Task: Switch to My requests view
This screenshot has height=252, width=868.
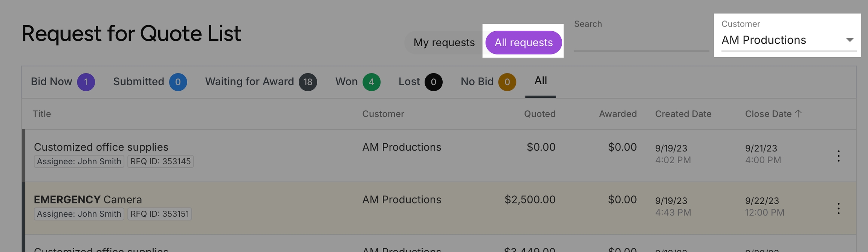Action: pos(444,43)
